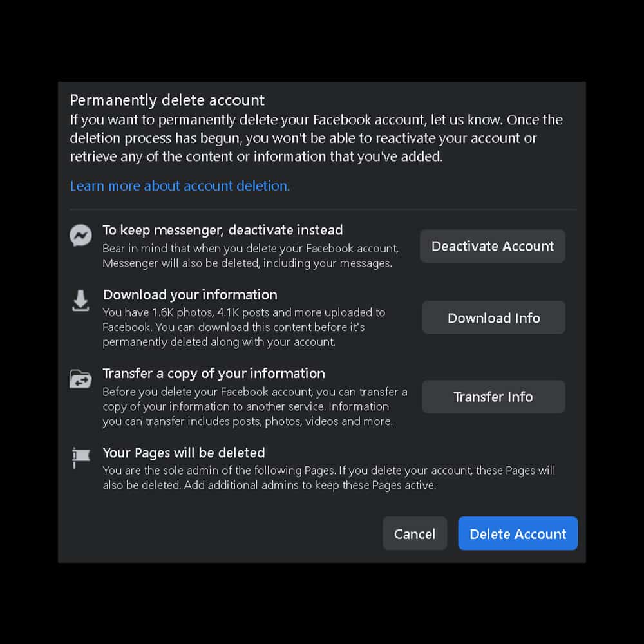Click the blue Delete Account button
Screen dimensions: 644x644
(517, 533)
